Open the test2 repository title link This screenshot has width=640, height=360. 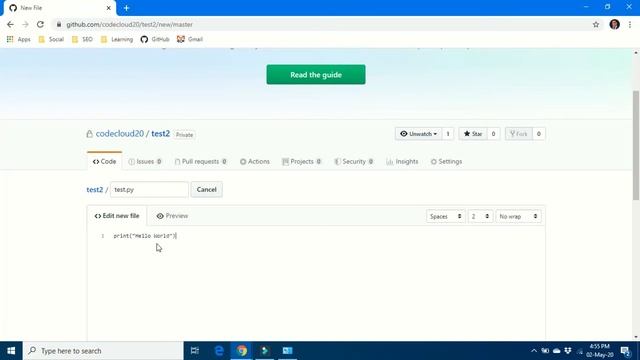[160, 134]
